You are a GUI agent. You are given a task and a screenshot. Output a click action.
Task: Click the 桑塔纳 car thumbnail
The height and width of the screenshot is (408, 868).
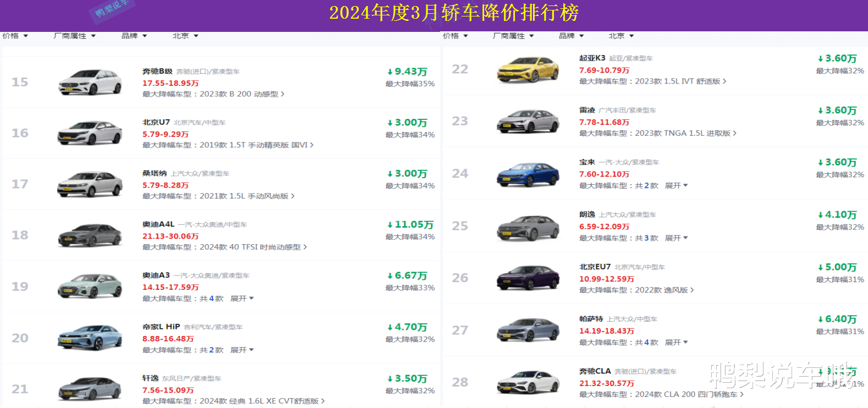[x=90, y=184]
